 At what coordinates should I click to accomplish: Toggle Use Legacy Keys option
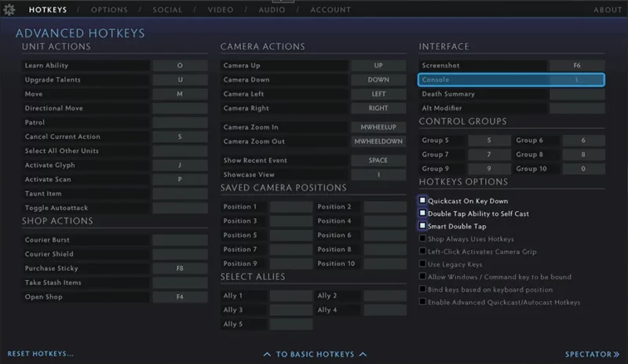[422, 264]
